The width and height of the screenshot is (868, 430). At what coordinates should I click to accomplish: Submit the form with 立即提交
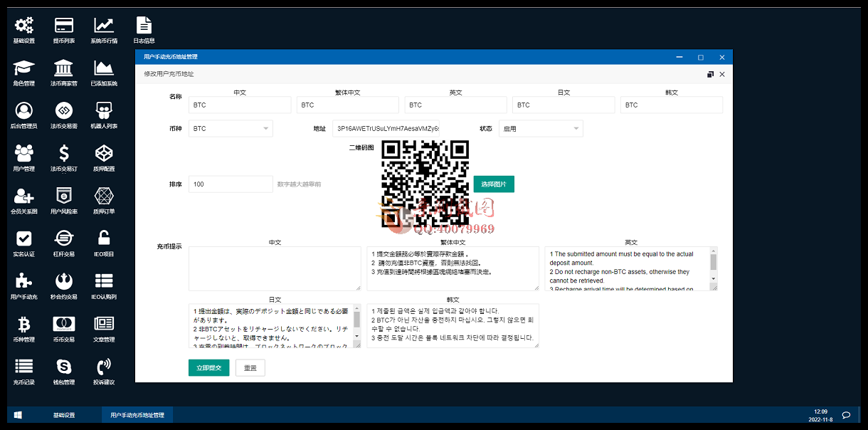[208, 368]
